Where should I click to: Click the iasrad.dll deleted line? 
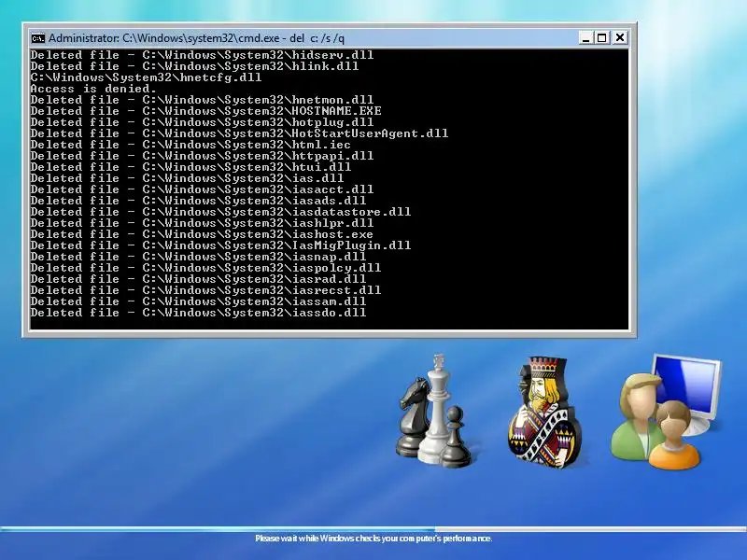198,279
